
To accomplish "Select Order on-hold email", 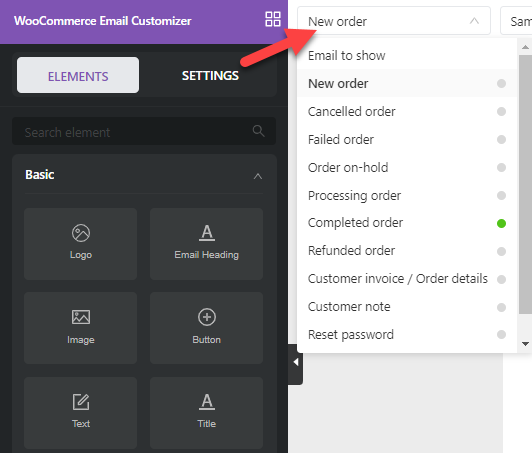I will coord(406,168).
